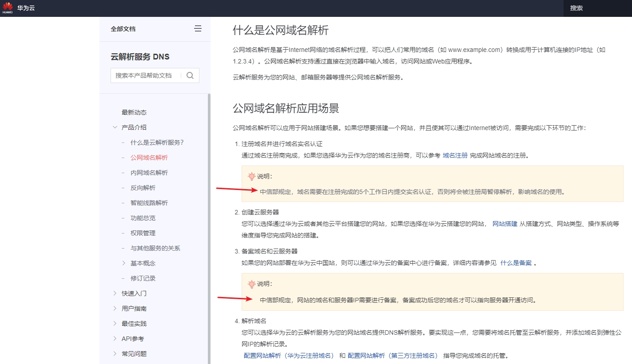Click lightbulb icon in second 说明 note
The image size is (632, 364).
click(x=252, y=284)
